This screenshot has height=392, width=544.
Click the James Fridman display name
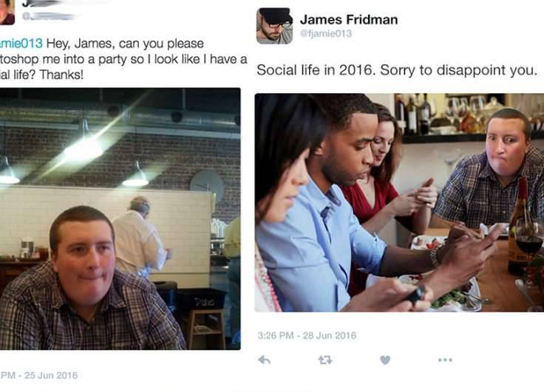(x=349, y=20)
